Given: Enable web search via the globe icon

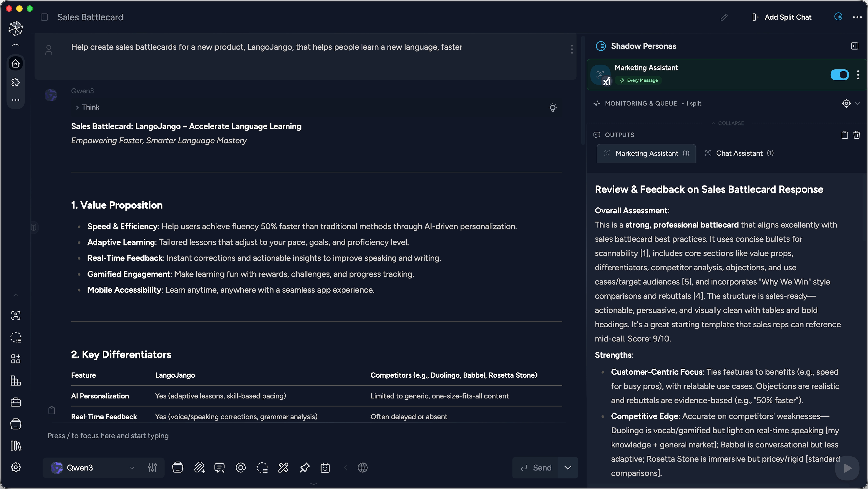Looking at the screenshot, I should (x=363, y=468).
